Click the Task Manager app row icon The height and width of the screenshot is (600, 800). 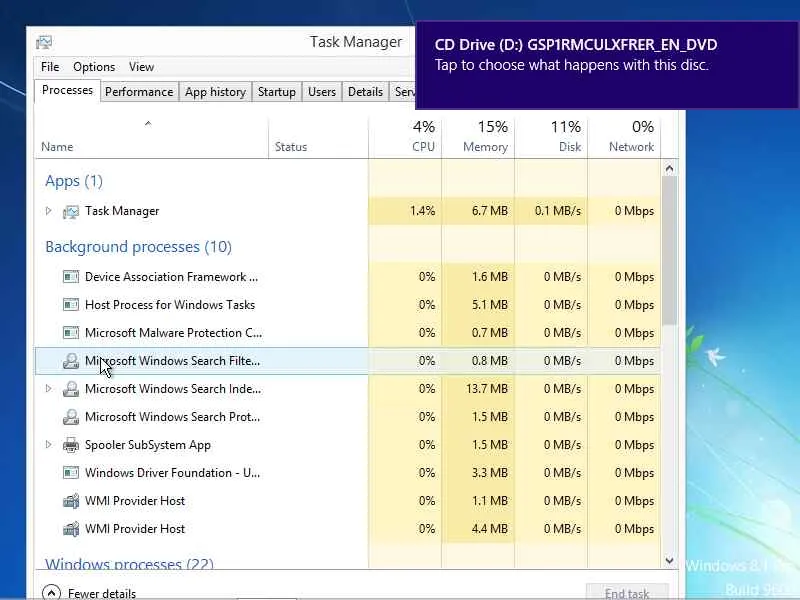coord(71,211)
